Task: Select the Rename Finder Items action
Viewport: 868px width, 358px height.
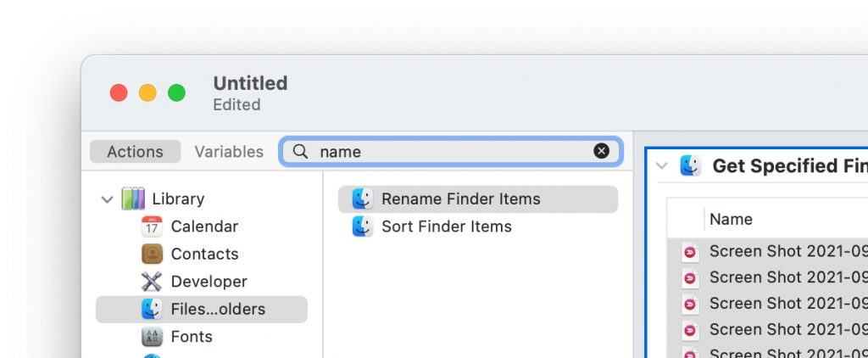Action: (478, 199)
